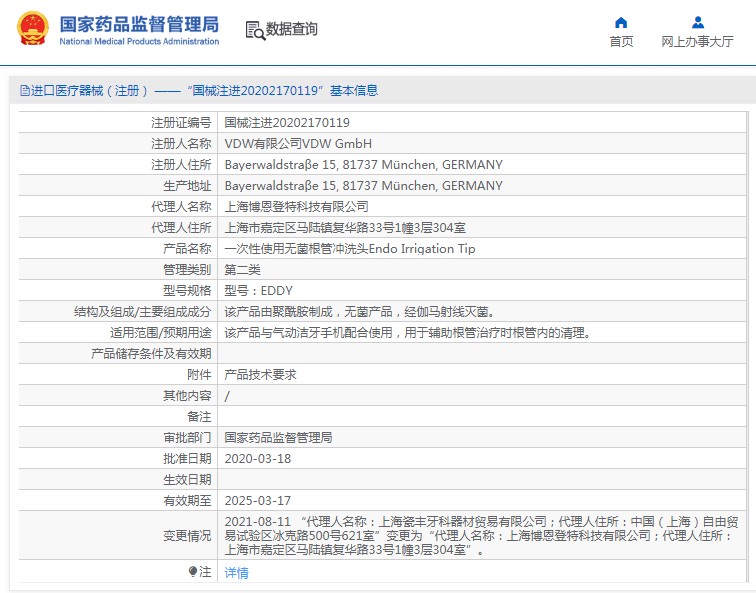The height and width of the screenshot is (593, 756).
Task: Click the 有效期至 row label
Action: click(187, 500)
